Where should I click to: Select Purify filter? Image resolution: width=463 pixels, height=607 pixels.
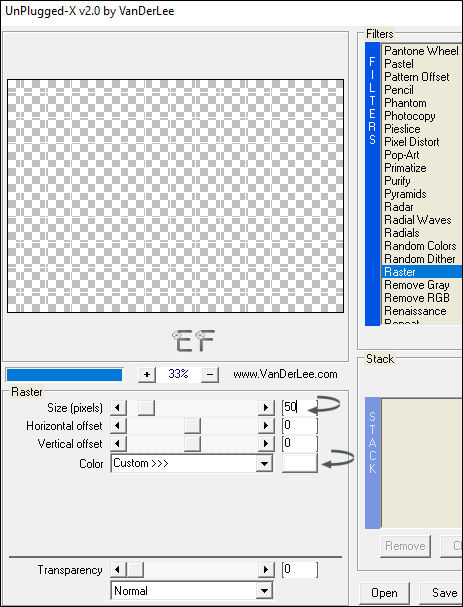[421, 181]
